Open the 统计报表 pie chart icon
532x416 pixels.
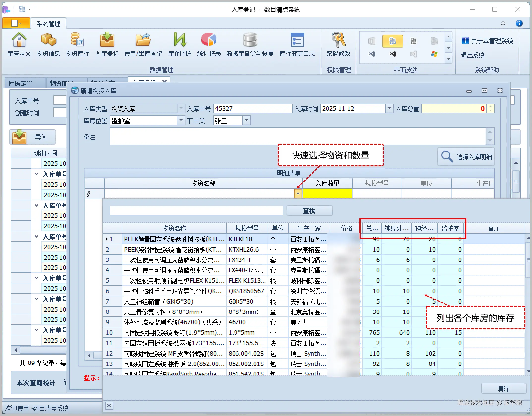(x=209, y=40)
